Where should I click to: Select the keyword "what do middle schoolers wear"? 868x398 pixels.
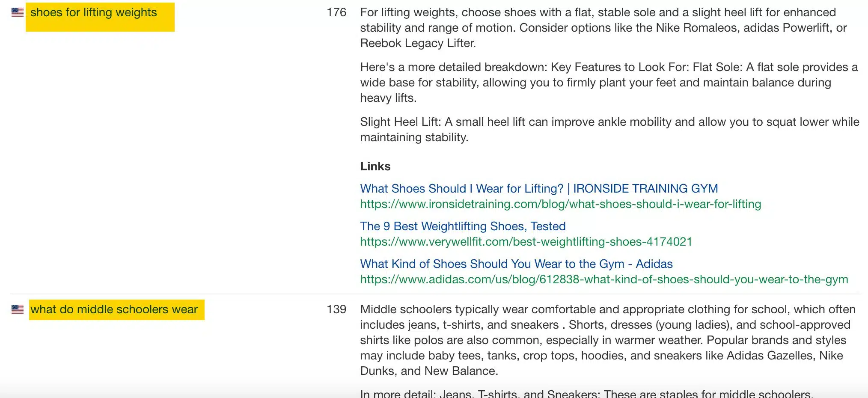114,309
